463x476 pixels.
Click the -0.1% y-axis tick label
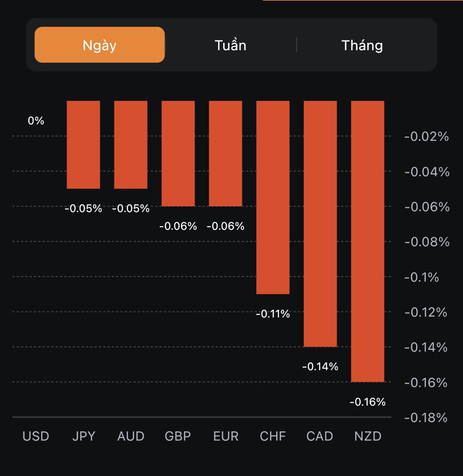tap(422, 277)
